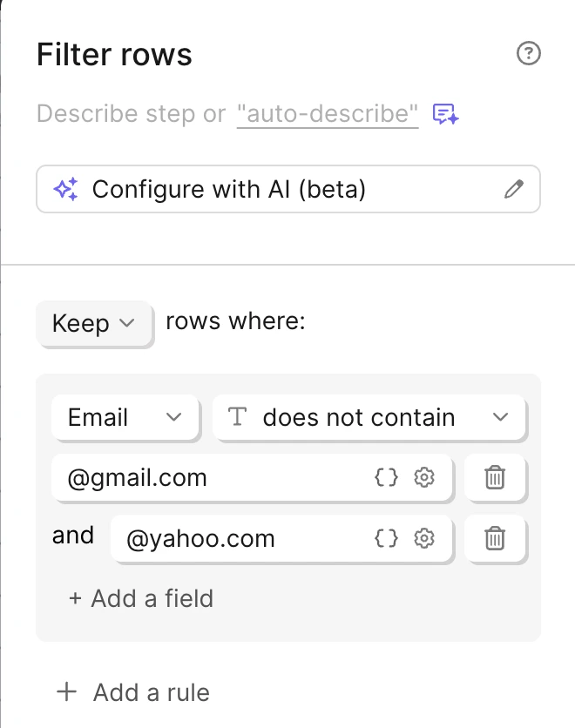Open gear settings for the @gmail.com value

point(424,478)
